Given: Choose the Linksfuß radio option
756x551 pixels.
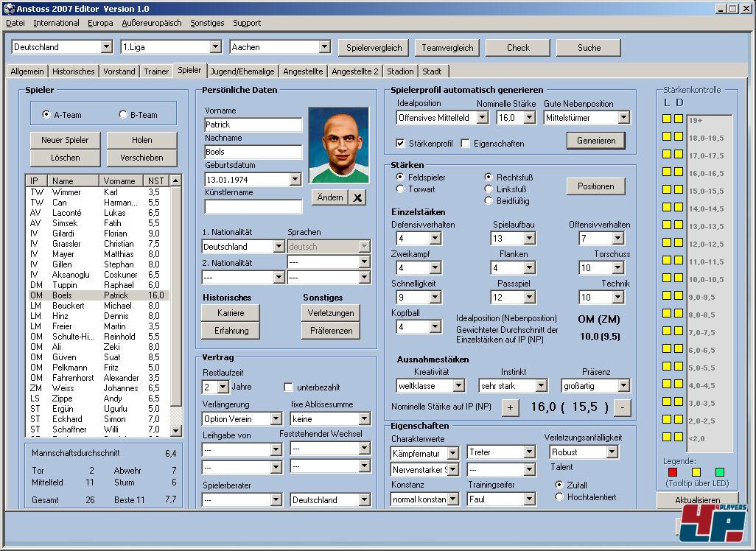Looking at the screenshot, I should (489, 189).
